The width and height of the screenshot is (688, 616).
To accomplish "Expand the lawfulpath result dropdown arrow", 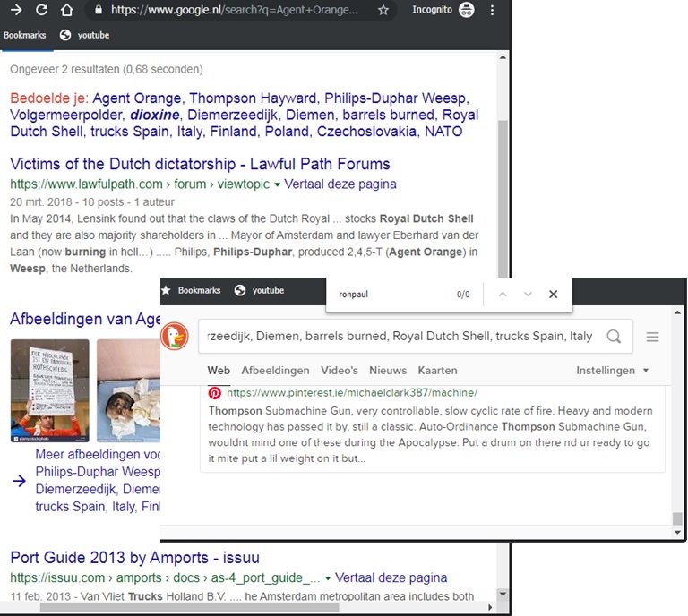I will coord(277,184).
